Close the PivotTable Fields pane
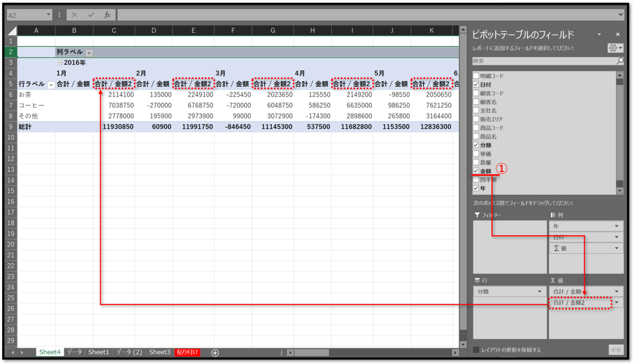 [618, 34]
